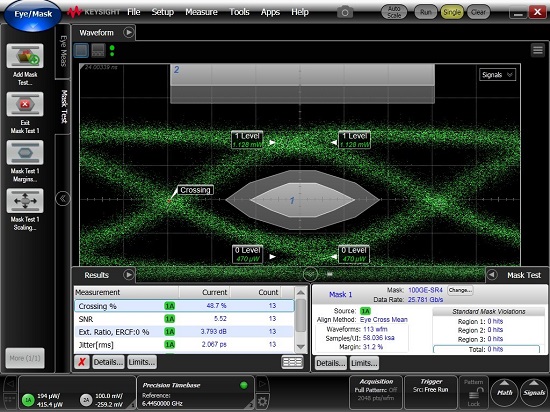The width and height of the screenshot is (550, 412).
Task: Click the Exit Mask Test 1 icon
Action: [25, 104]
